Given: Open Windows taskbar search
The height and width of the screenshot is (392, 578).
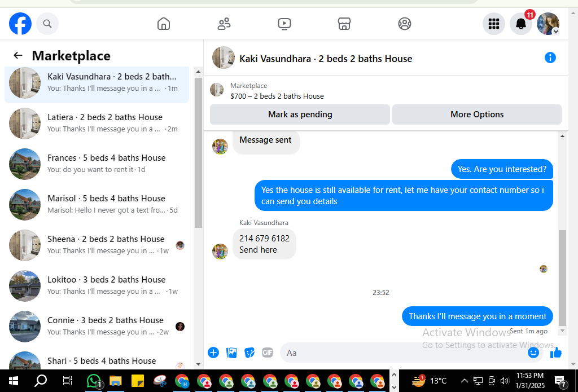Looking at the screenshot, I should point(41,381).
